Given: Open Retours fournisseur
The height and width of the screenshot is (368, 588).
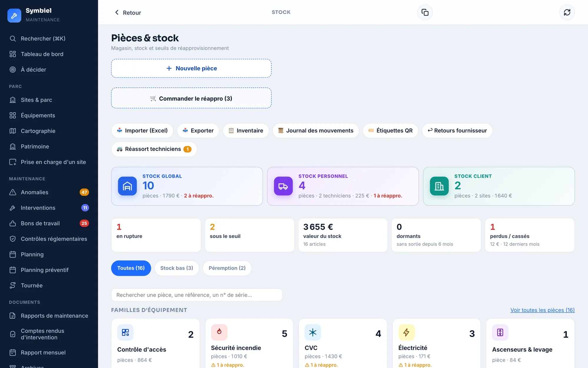Looking at the screenshot, I should 457,131.
